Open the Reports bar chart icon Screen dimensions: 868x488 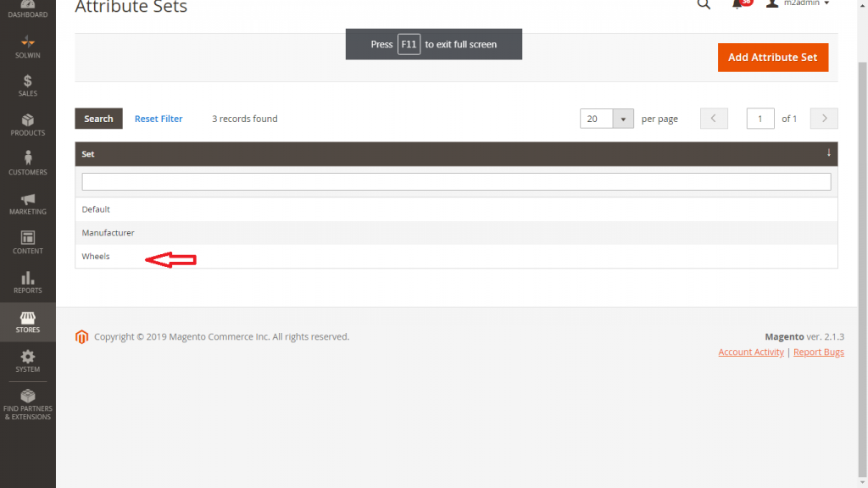click(x=27, y=278)
